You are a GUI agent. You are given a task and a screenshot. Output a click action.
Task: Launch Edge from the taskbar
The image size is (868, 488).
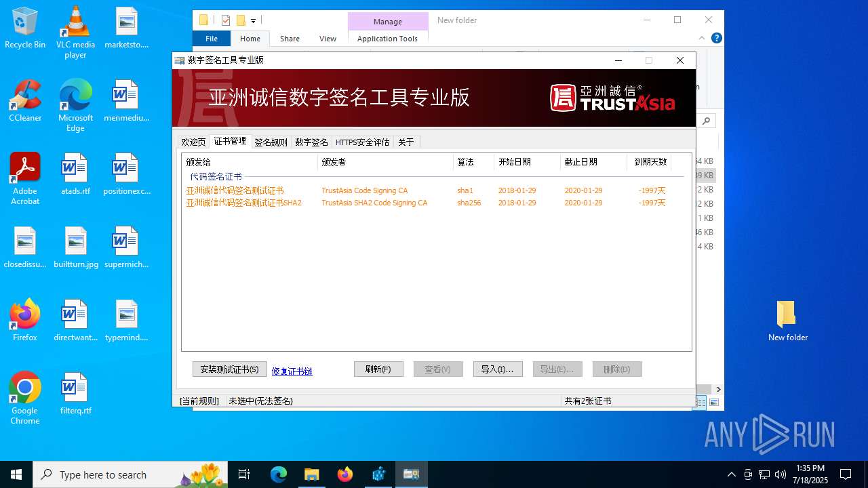tap(279, 474)
